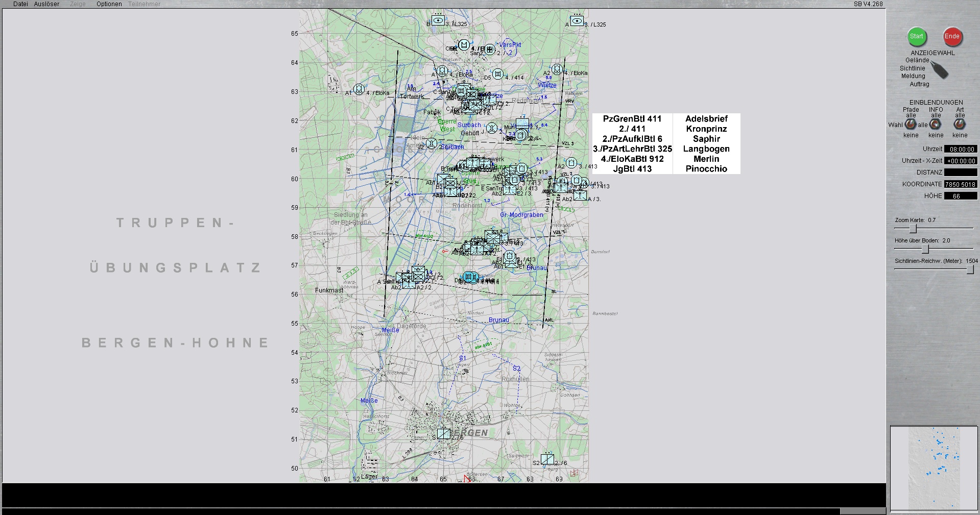
Task: Select the A 3./L325 unit symbol
Action: (577, 21)
